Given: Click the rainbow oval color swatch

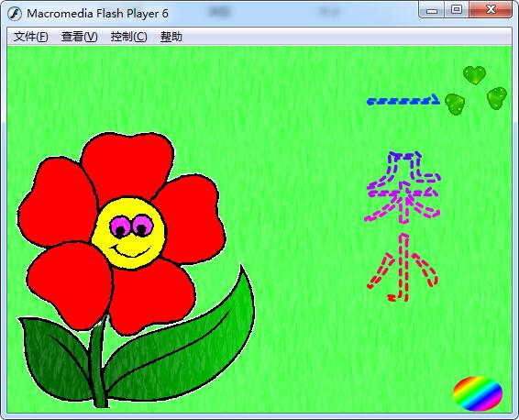Looking at the screenshot, I should [478, 393].
